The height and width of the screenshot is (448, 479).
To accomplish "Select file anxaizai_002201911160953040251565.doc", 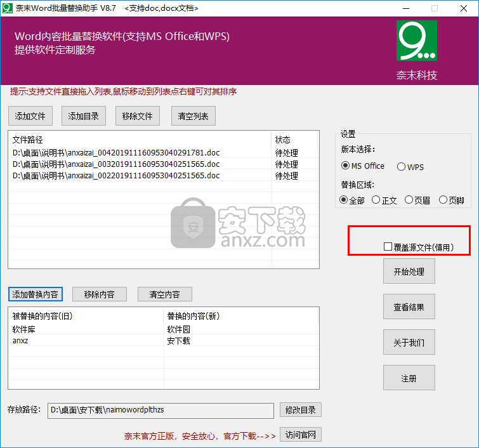I will 116,175.
